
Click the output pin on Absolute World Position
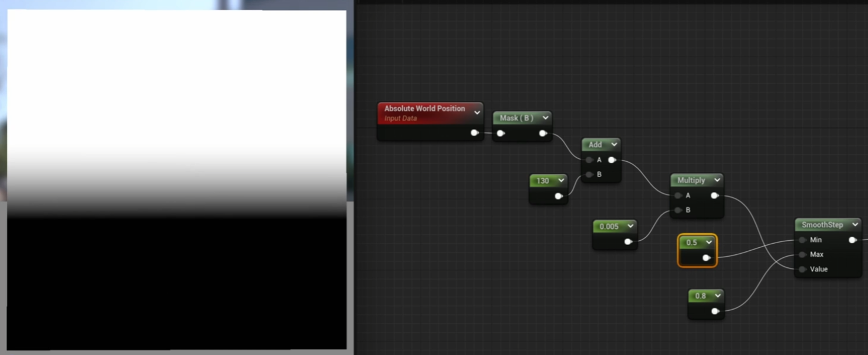(474, 133)
